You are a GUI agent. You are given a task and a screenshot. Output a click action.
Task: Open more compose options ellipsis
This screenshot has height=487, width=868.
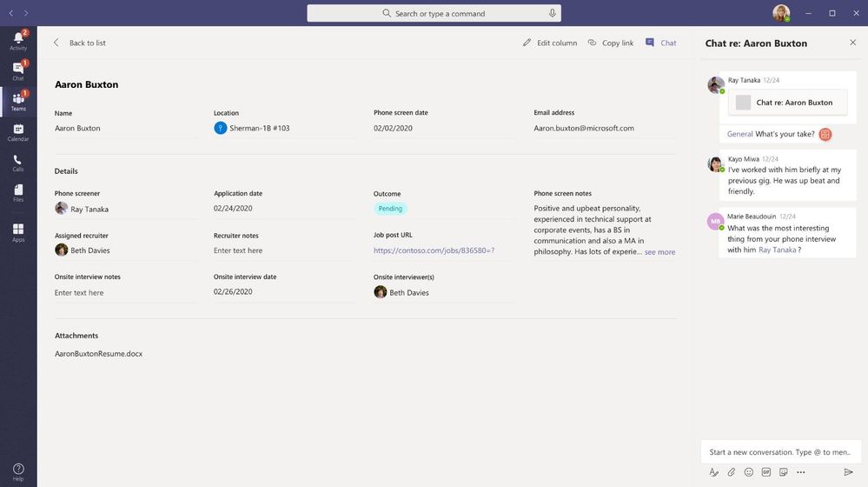click(x=801, y=472)
